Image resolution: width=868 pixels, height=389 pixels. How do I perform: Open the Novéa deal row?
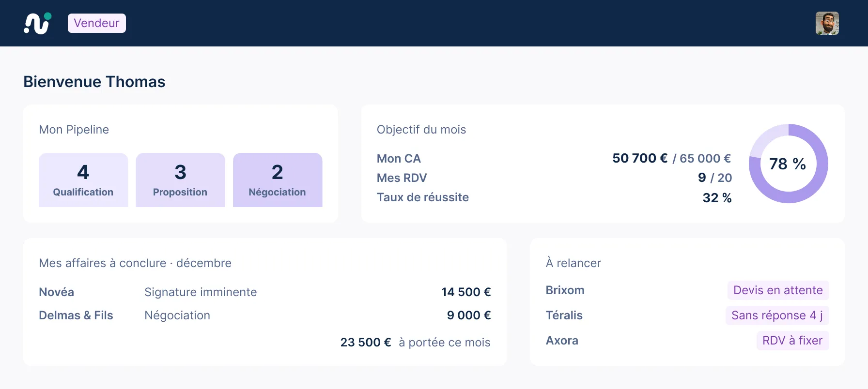265,292
